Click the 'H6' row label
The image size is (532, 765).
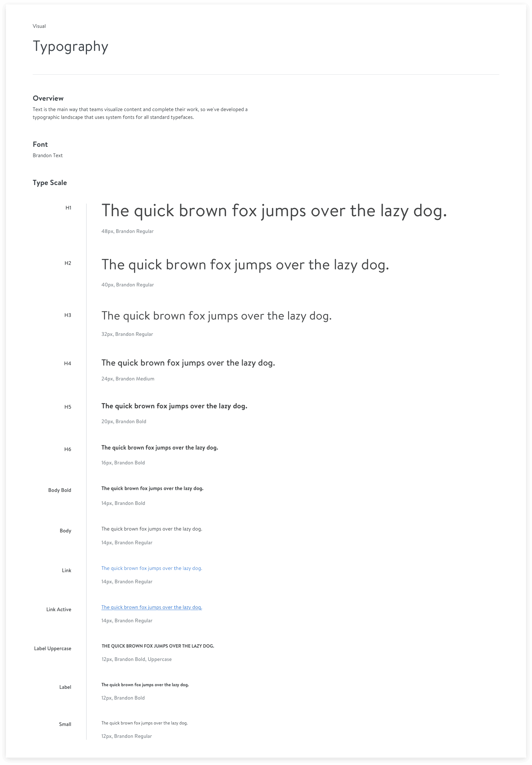point(68,449)
